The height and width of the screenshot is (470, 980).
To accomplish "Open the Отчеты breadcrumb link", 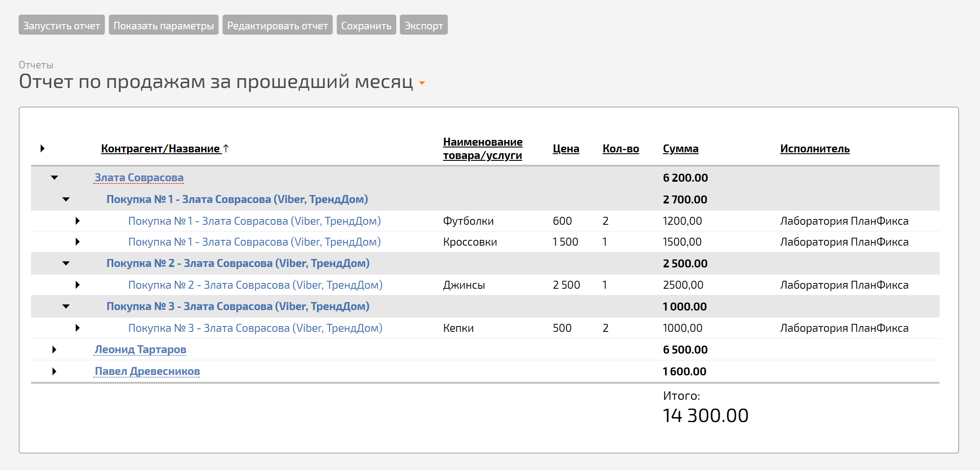I will (36, 65).
